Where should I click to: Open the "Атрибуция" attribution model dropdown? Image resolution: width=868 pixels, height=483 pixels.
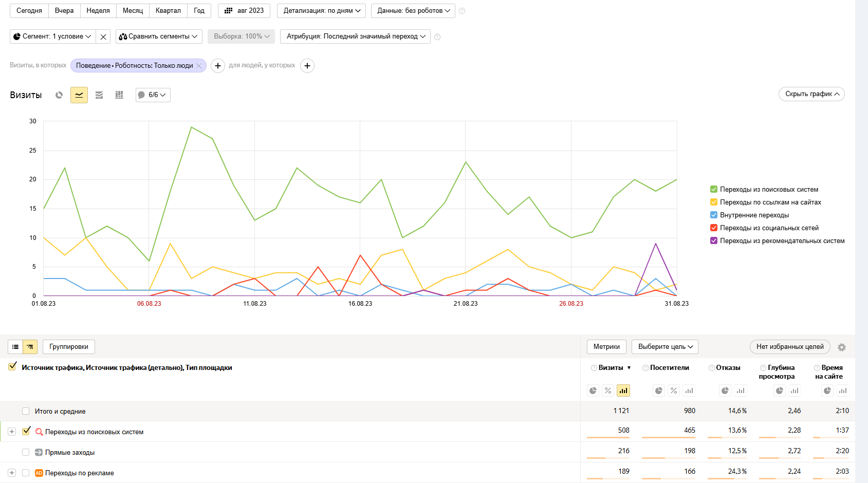pos(356,36)
